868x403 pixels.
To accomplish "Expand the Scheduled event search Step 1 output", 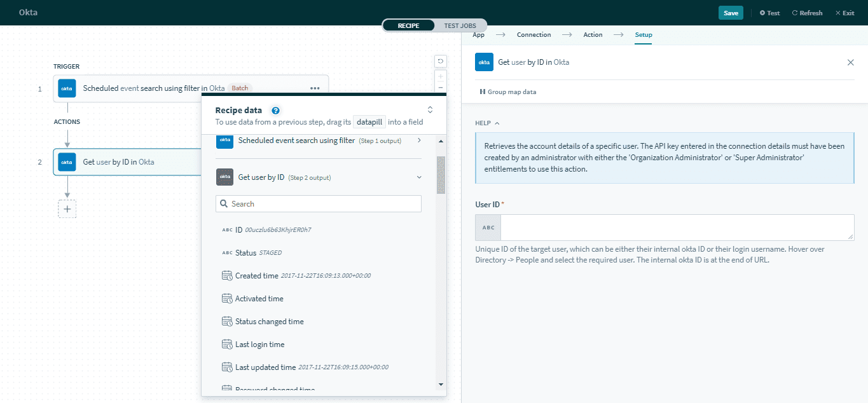I will pos(418,141).
